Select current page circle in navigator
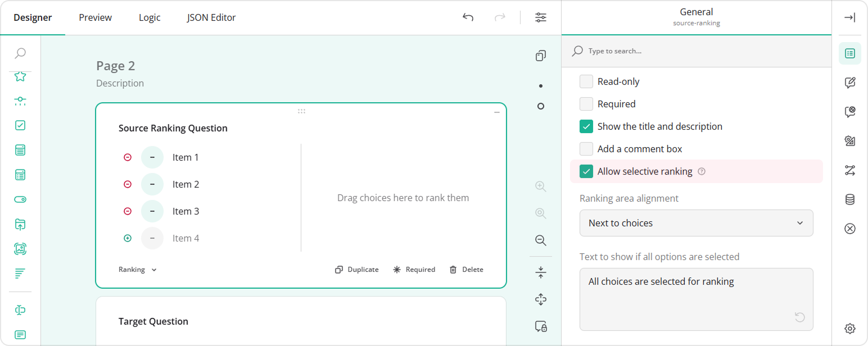868x346 pixels. coord(541,106)
